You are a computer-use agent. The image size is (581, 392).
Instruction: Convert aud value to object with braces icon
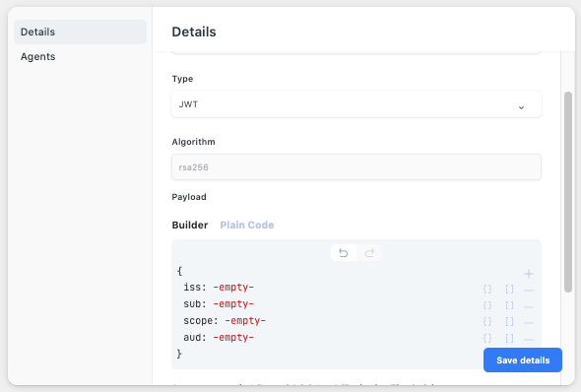point(487,338)
